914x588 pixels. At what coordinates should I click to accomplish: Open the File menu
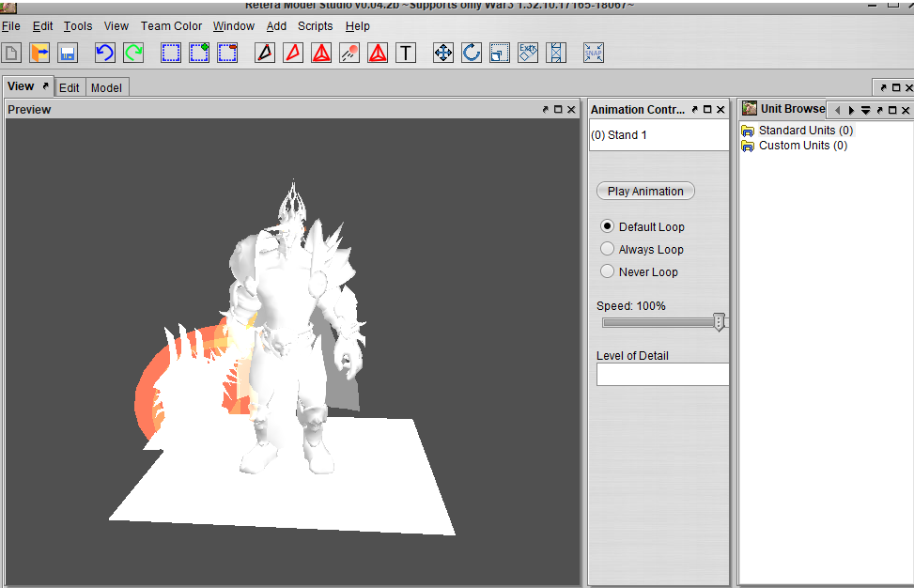tap(11, 26)
